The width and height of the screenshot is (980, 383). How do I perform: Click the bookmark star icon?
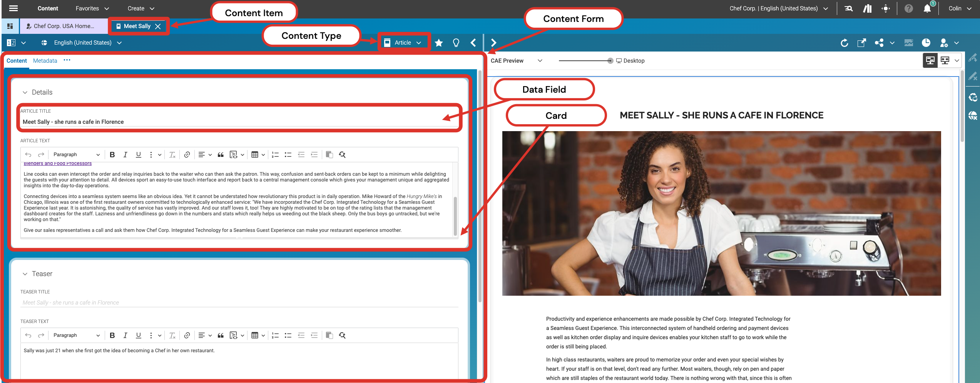tap(438, 43)
